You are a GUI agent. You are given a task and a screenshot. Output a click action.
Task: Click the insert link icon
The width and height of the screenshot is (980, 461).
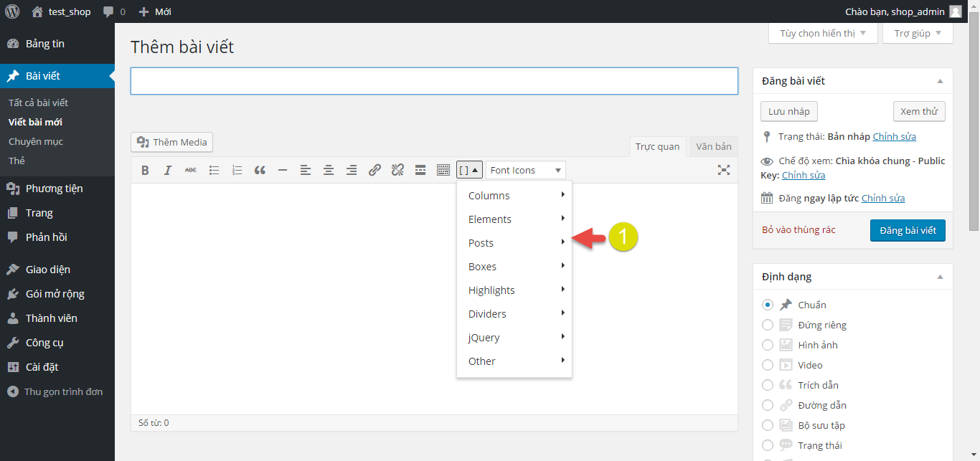pyautogui.click(x=374, y=170)
